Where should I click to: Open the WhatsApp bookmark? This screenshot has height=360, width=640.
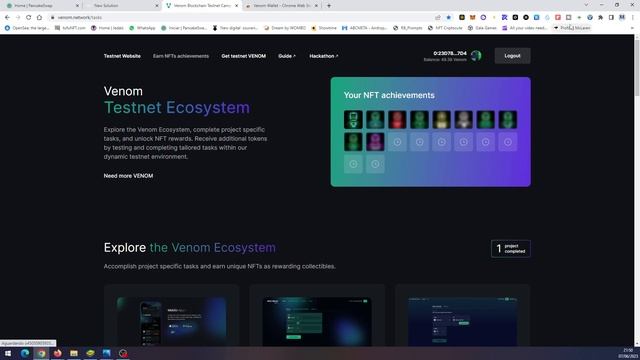(x=142, y=28)
